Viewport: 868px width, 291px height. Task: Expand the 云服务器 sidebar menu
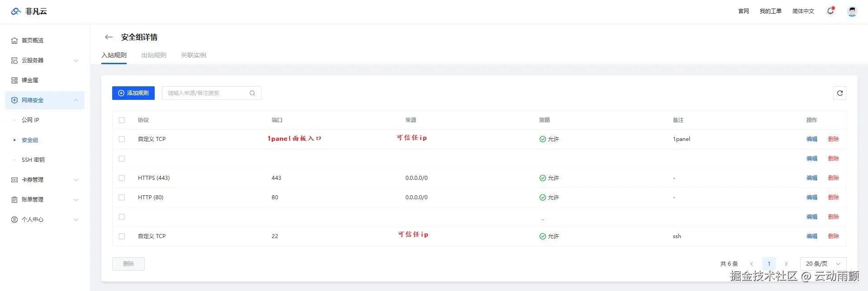(x=45, y=61)
